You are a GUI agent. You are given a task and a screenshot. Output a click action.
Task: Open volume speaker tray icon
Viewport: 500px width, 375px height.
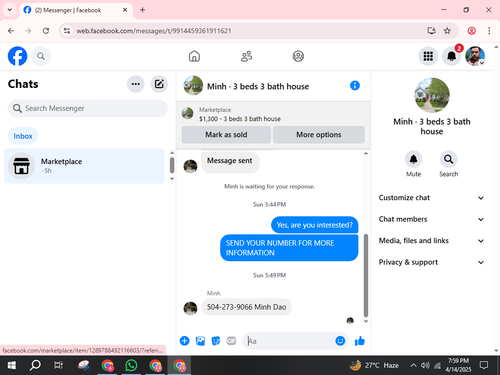click(x=425, y=365)
